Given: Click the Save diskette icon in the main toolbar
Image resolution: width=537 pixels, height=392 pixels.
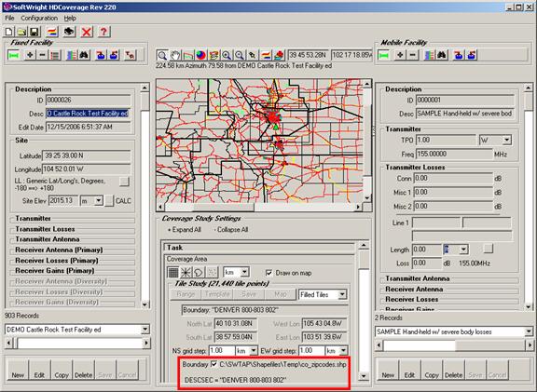Looking at the screenshot, I should (x=34, y=32).
